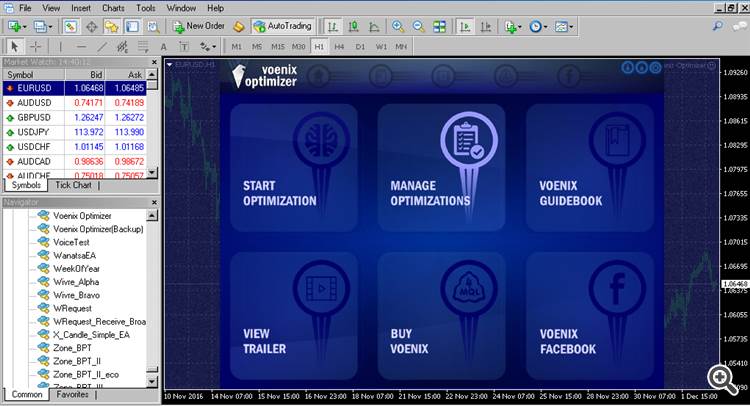750x406 pixels.
Task: Click MANAGE OPTIMIZATIONS tile
Action: click(x=441, y=168)
